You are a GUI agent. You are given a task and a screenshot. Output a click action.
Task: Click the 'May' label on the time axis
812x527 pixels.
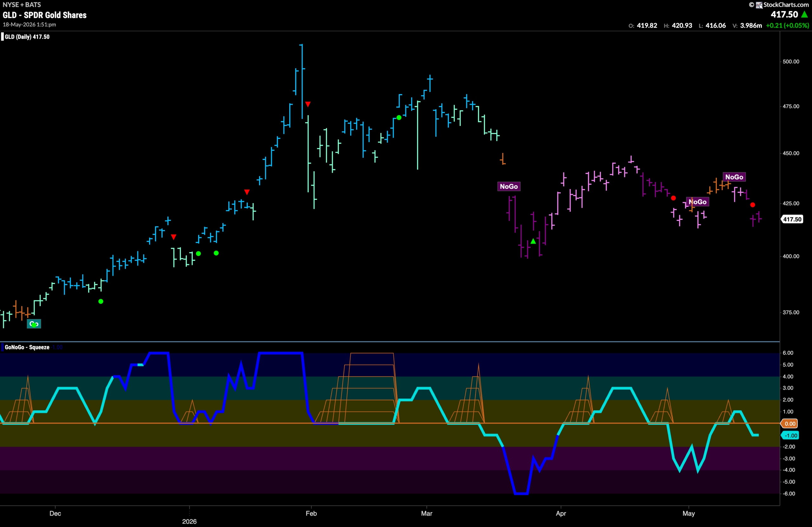pyautogui.click(x=689, y=513)
